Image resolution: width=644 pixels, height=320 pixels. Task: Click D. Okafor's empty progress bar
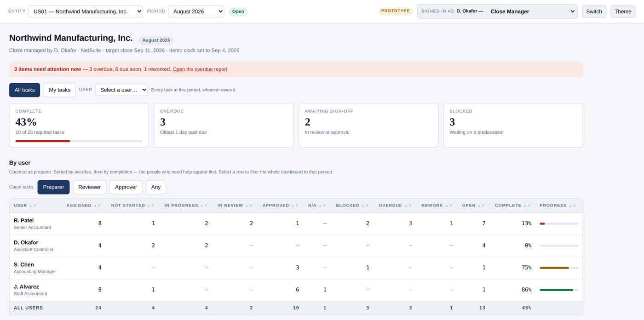(x=559, y=246)
